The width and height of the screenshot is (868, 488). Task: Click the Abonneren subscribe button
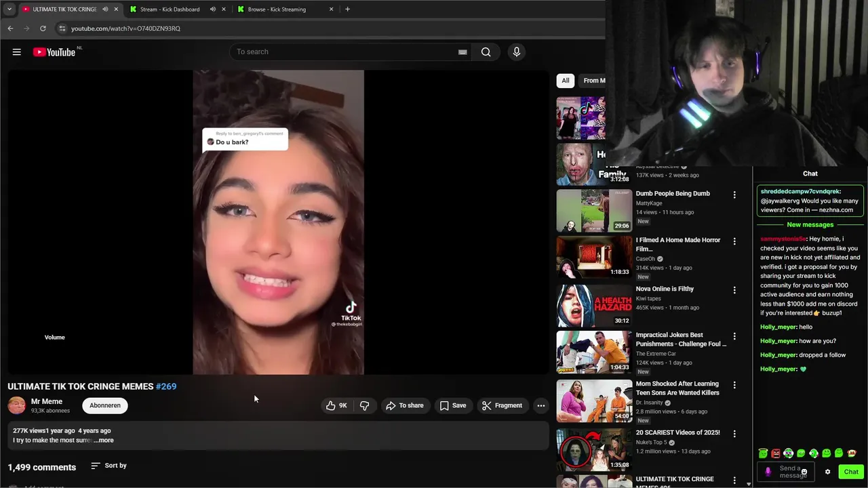click(105, 405)
